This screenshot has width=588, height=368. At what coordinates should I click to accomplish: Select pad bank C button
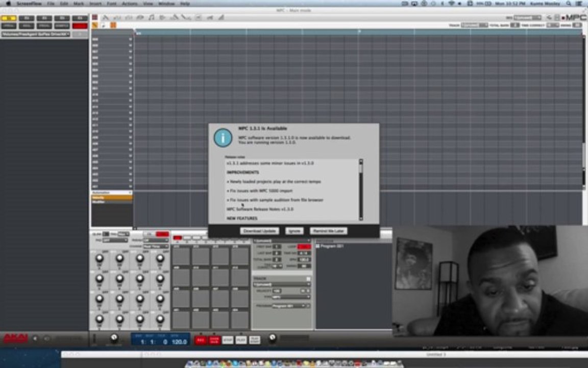pos(196,238)
